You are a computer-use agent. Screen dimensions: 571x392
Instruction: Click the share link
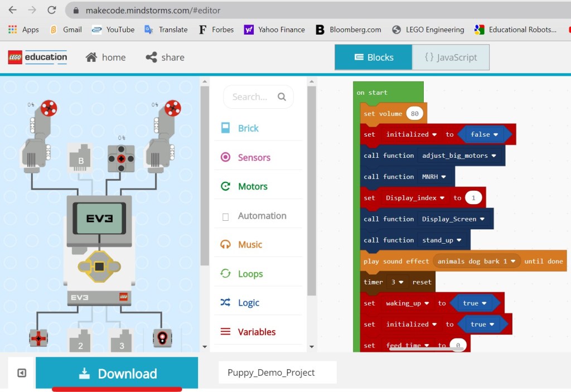165,57
